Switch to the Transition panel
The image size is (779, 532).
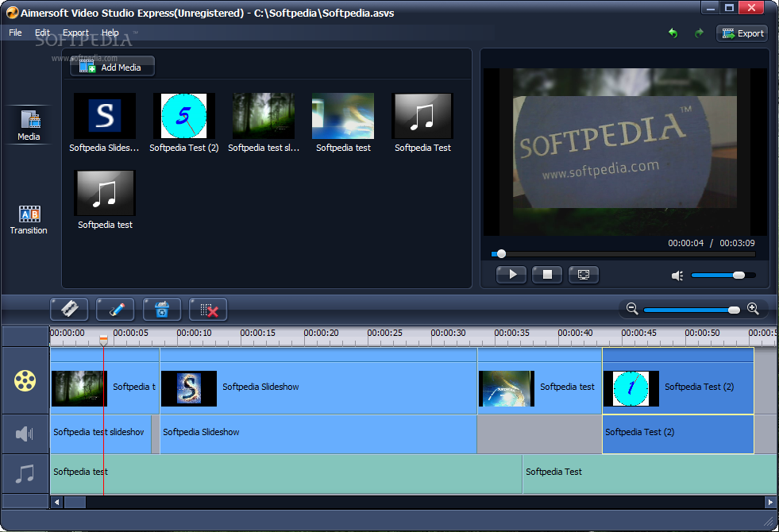click(x=29, y=220)
